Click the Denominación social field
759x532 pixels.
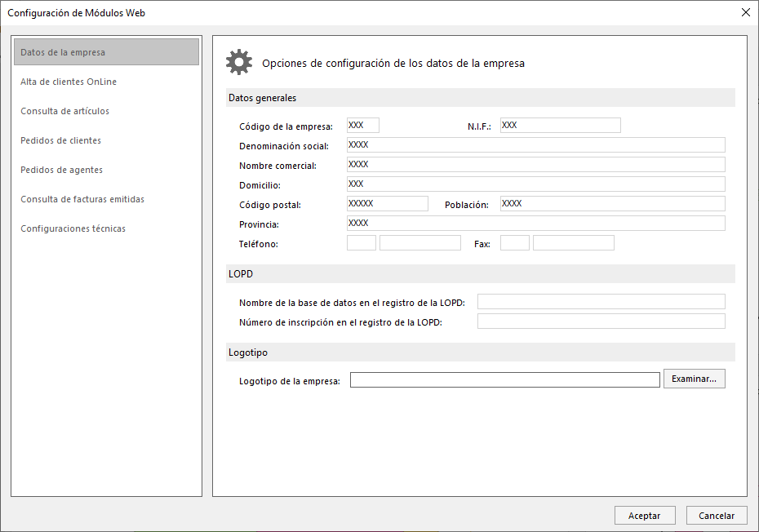[536, 144]
